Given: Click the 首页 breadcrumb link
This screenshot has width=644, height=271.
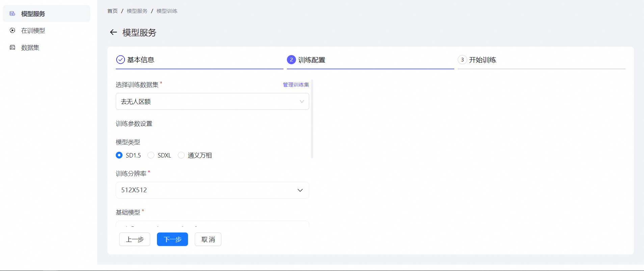Looking at the screenshot, I should pyautogui.click(x=112, y=11).
